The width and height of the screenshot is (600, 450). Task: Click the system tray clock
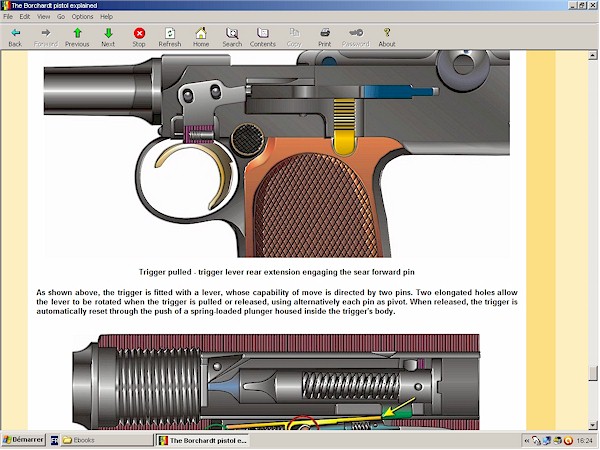584,441
